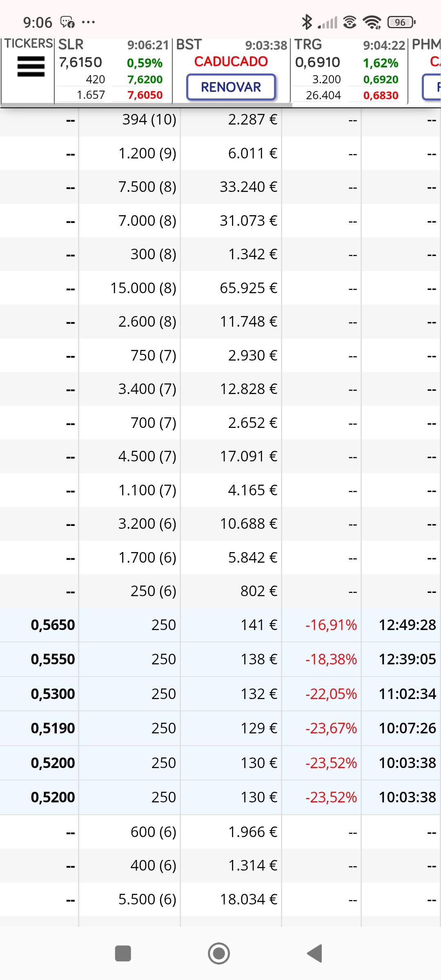Tap the ticker strip horizontal scroll indicator
The width and height of the screenshot is (441, 980).
146,105
